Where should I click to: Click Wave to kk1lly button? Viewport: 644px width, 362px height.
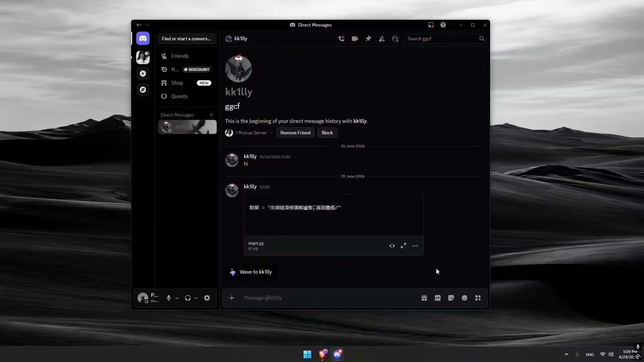(251, 272)
